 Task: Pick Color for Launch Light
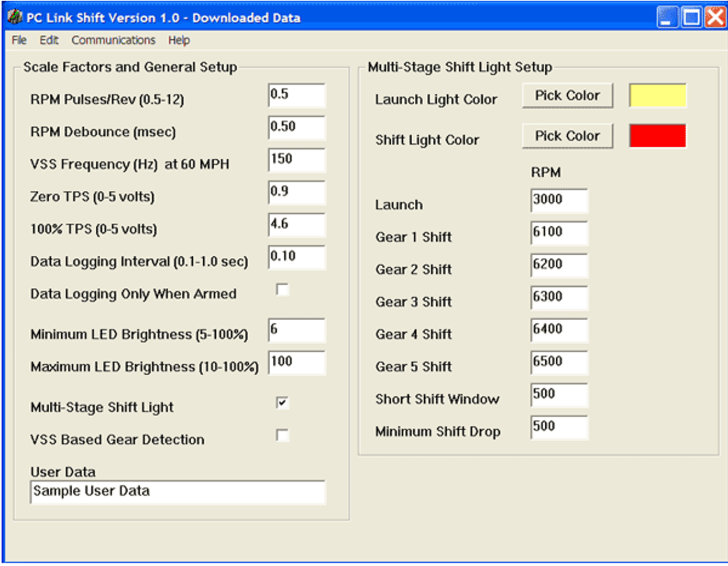(567, 95)
